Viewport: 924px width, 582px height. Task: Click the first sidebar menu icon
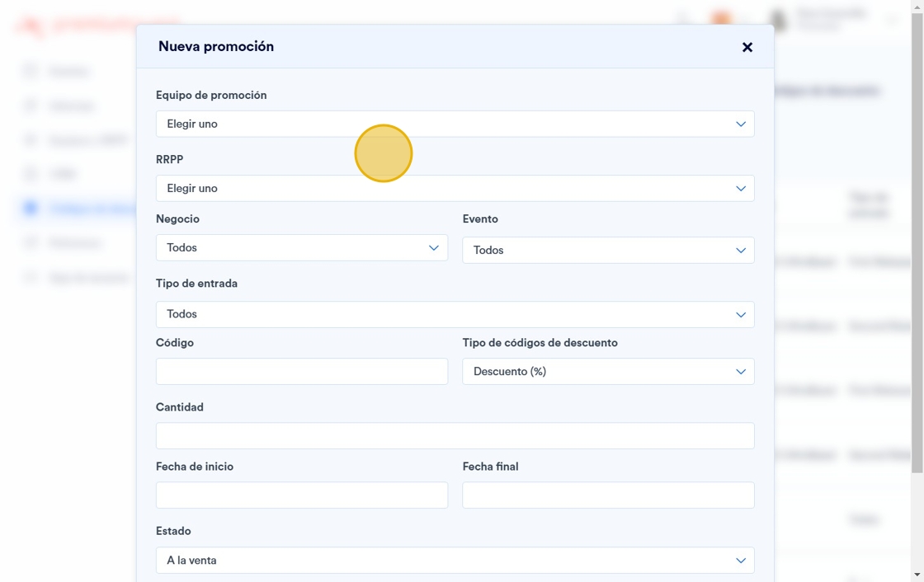click(31, 71)
